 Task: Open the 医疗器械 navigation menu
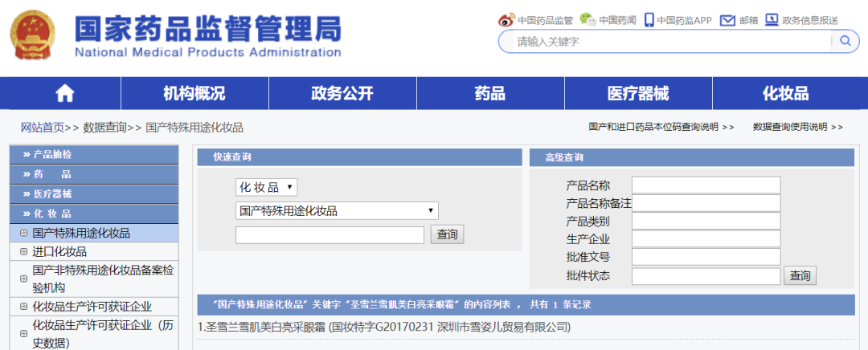tap(637, 93)
